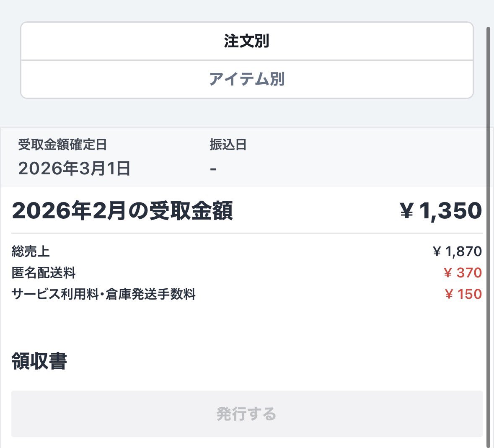Screen dimensions: 494x448
Task: Click the 2026年2月の受取金額 heading
Action: [122, 211]
